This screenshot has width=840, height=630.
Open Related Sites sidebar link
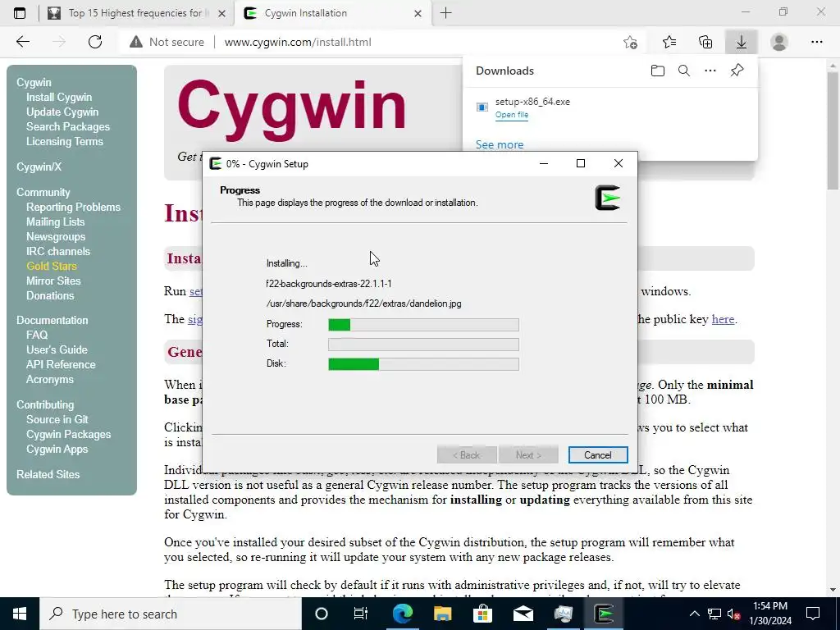click(48, 474)
